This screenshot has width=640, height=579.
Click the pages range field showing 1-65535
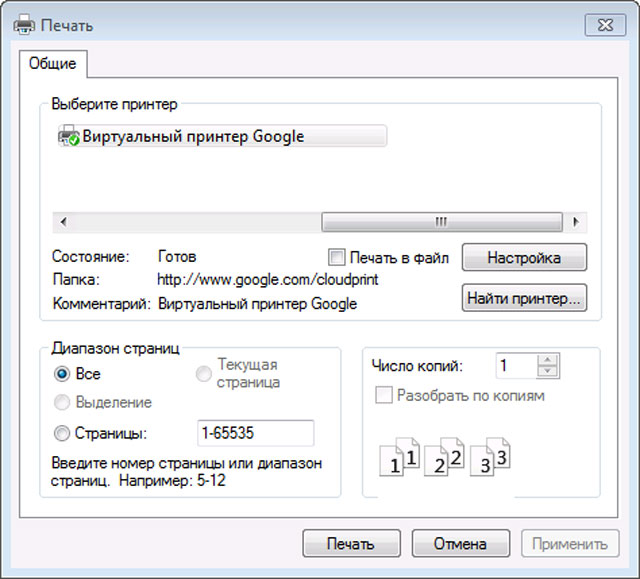click(x=256, y=433)
